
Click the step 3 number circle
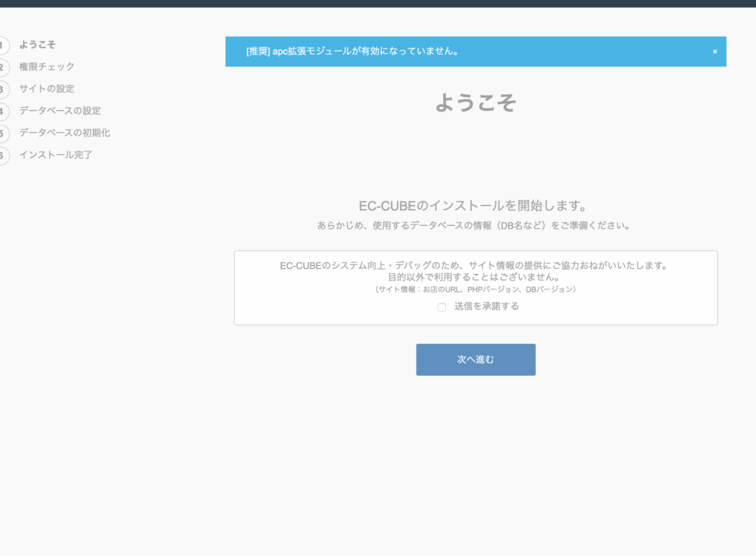pos(3,89)
